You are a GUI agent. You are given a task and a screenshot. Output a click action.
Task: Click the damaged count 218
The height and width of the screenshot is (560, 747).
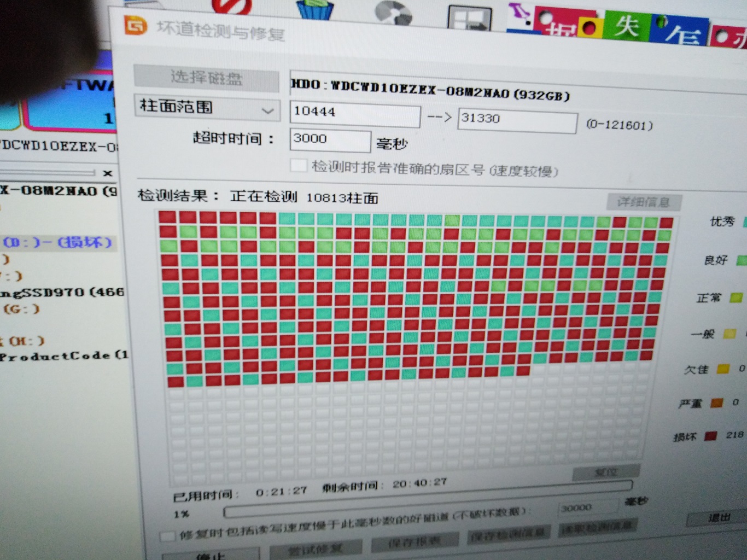(x=734, y=435)
